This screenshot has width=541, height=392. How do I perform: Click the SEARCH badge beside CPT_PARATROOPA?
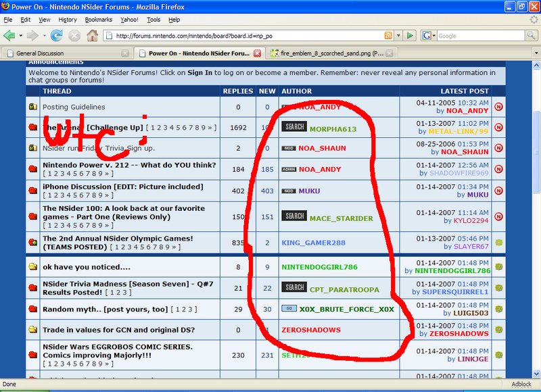click(294, 287)
